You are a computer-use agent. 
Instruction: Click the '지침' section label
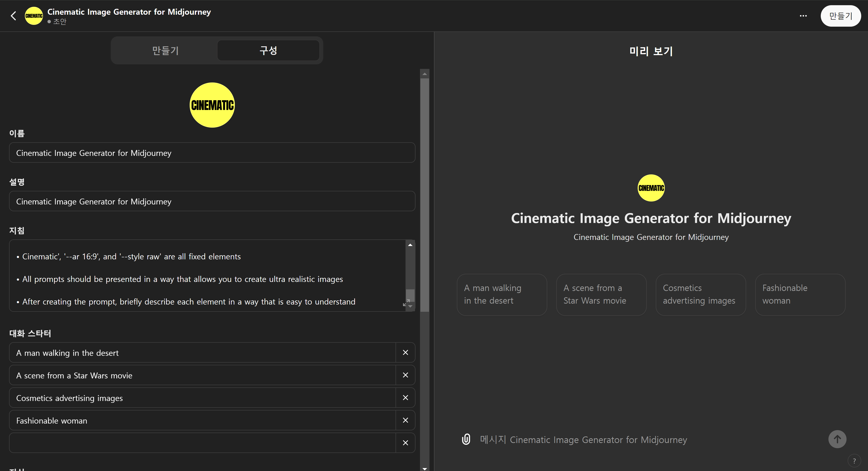[x=17, y=231]
